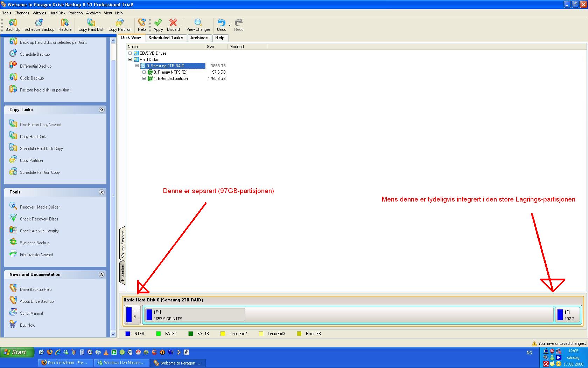Screen dimensions: 588x368
Task: Collapse the Copy Tasks panel
Action: tap(101, 110)
